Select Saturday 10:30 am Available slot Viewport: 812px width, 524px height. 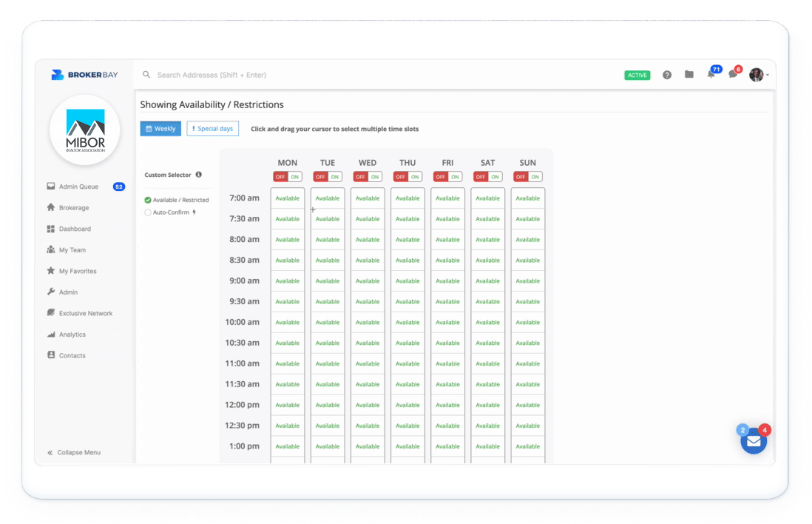[488, 343]
